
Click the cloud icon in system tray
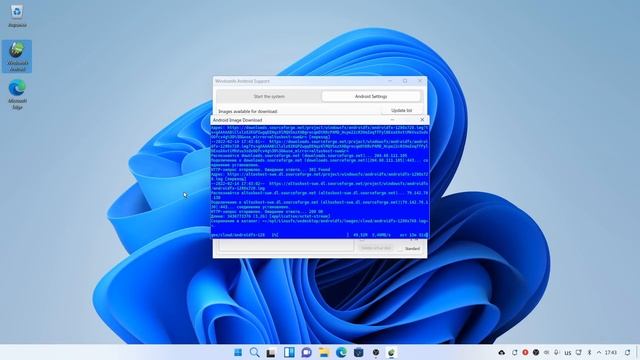point(502,352)
